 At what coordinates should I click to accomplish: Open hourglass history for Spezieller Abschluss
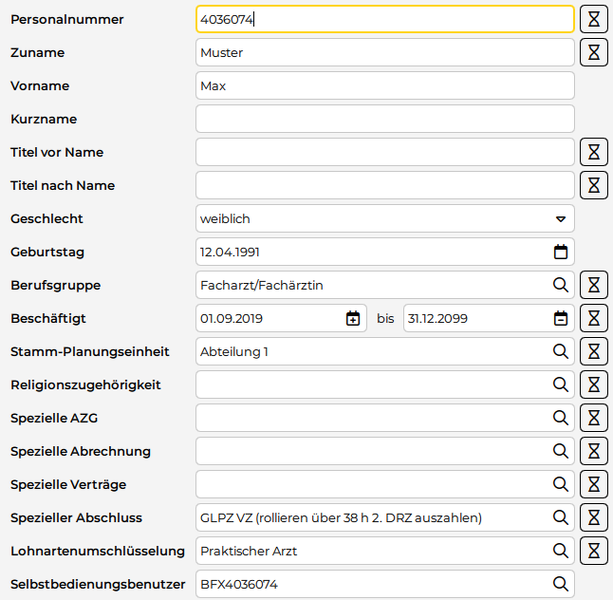tap(594, 518)
